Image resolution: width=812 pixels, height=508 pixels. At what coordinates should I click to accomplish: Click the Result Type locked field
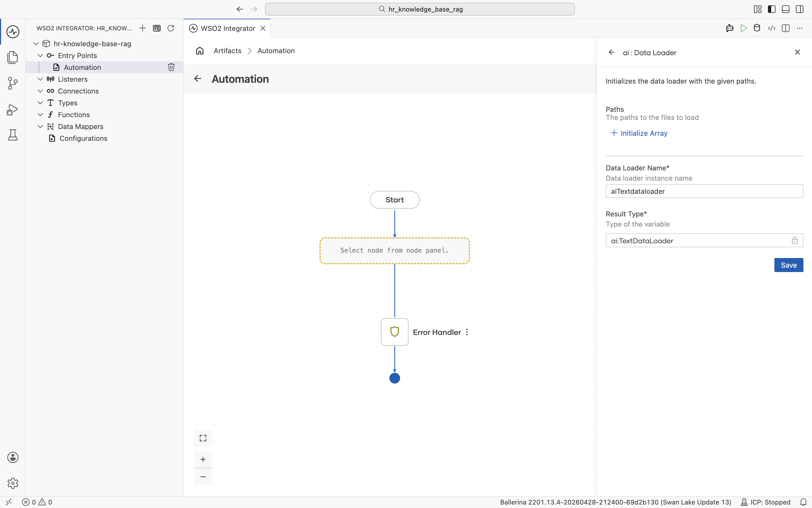pyautogui.click(x=704, y=241)
